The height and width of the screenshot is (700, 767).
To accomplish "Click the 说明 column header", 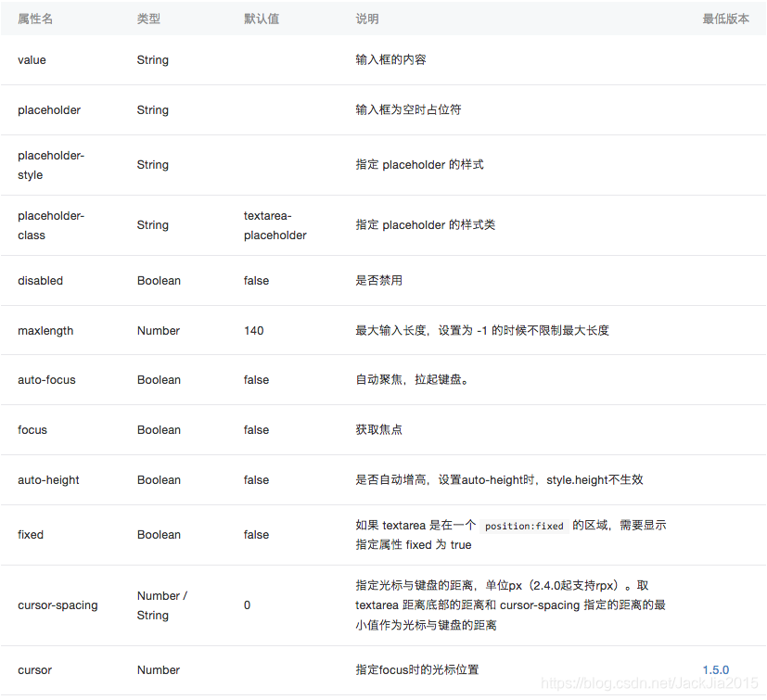I will 367,19.
